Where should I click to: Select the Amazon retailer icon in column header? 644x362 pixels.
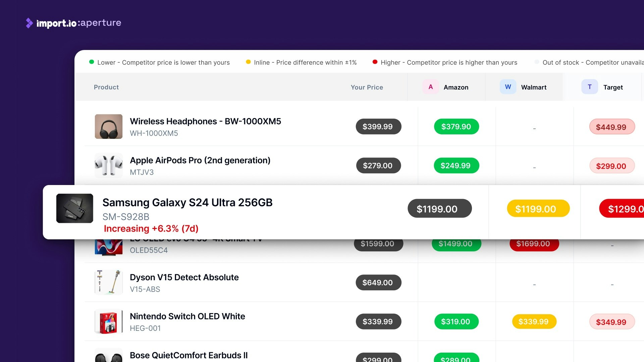pos(430,87)
